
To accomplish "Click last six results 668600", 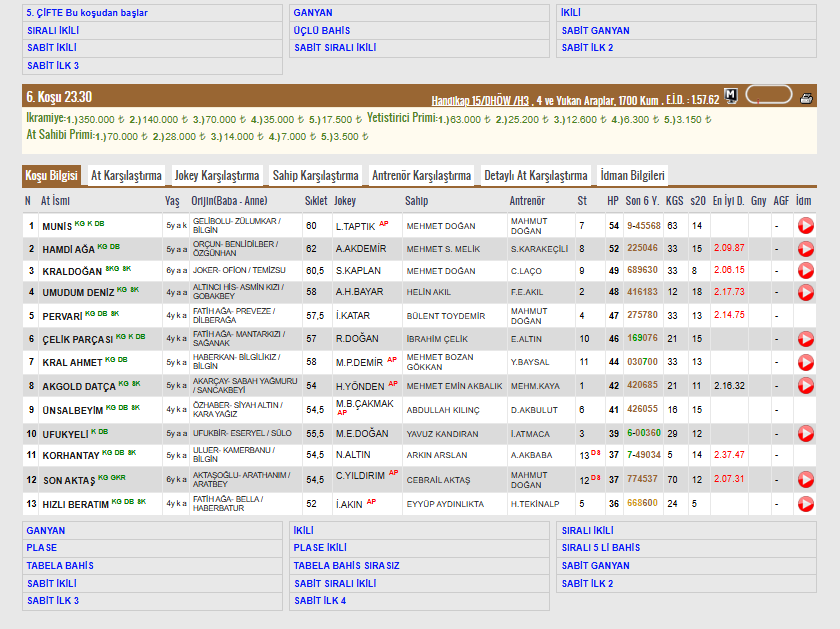I will [642, 503].
